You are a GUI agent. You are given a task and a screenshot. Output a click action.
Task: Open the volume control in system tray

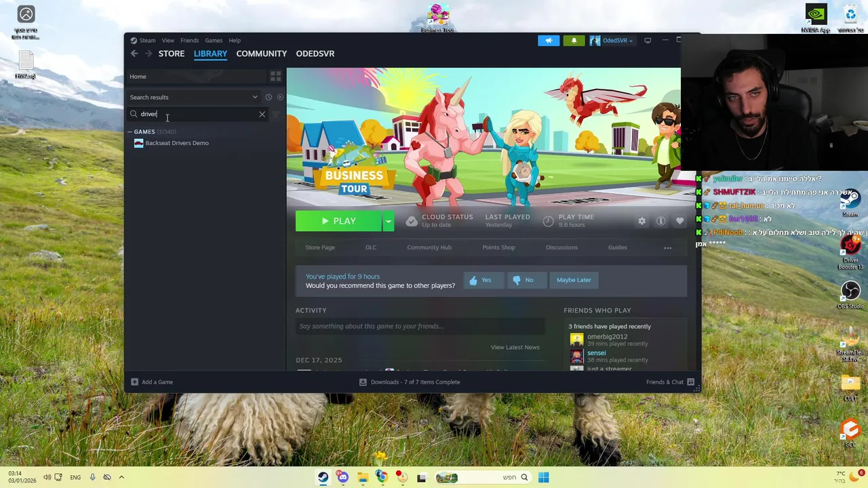point(47,478)
